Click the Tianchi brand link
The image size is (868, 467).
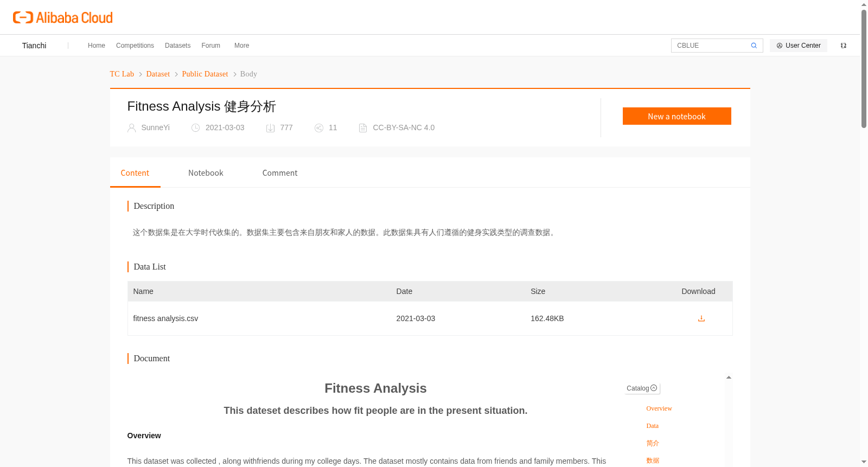34,46
